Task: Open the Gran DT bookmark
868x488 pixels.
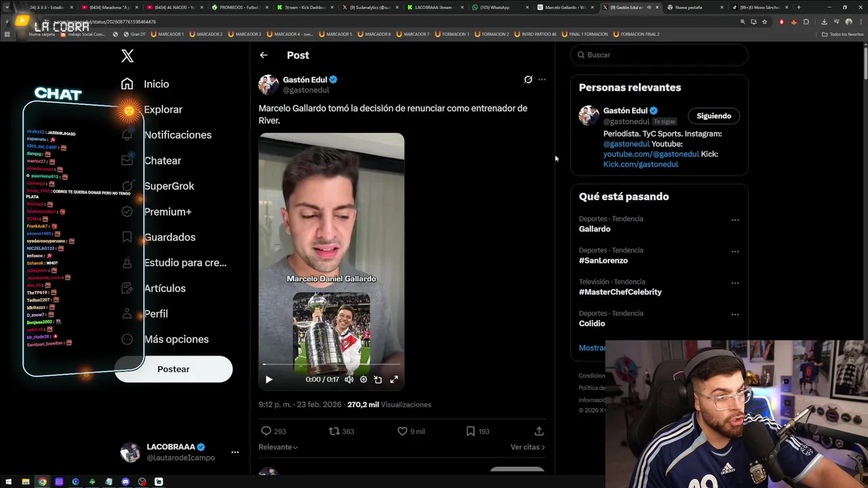Action: coord(133,34)
